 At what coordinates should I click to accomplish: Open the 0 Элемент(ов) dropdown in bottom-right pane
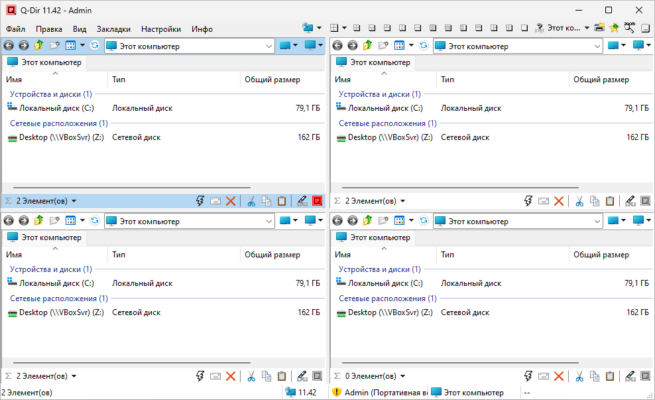(x=403, y=376)
